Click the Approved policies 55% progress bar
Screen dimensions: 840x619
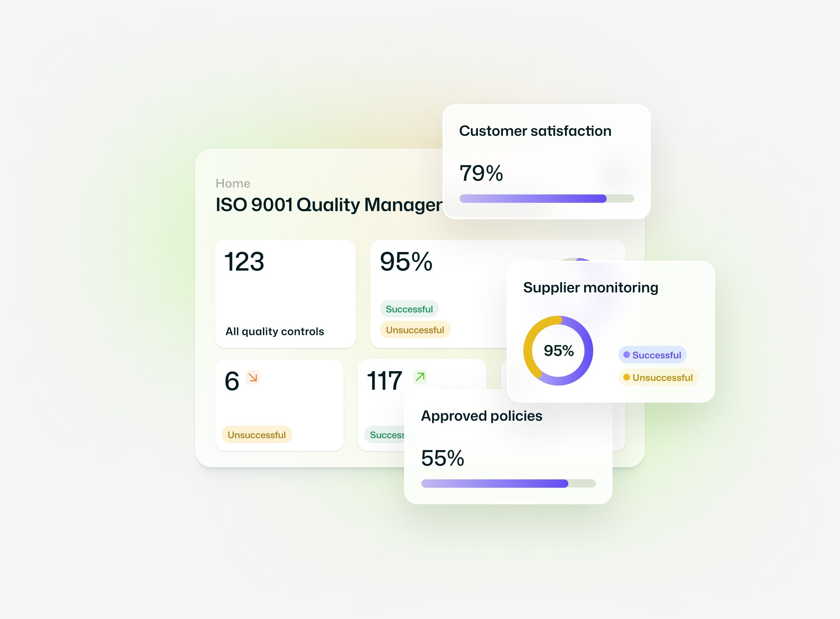coord(508,483)
